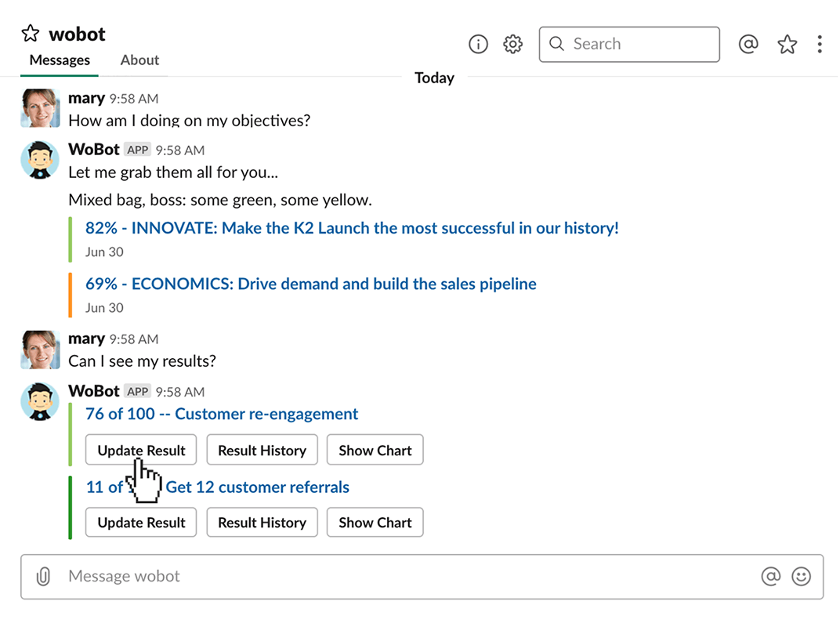Attach a file with the paperclip
840x623 pixels.
coord(43,577)
